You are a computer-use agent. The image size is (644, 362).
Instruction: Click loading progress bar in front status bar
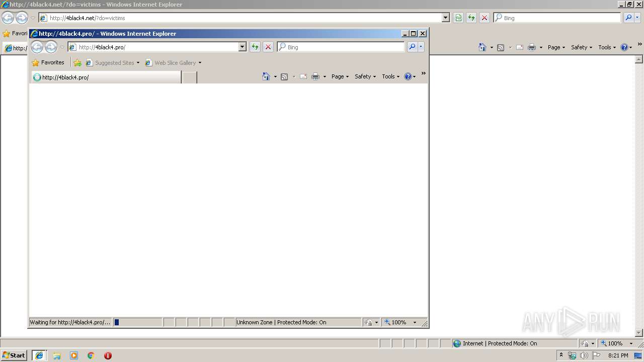pyautogui.click(x=137, y=322)
